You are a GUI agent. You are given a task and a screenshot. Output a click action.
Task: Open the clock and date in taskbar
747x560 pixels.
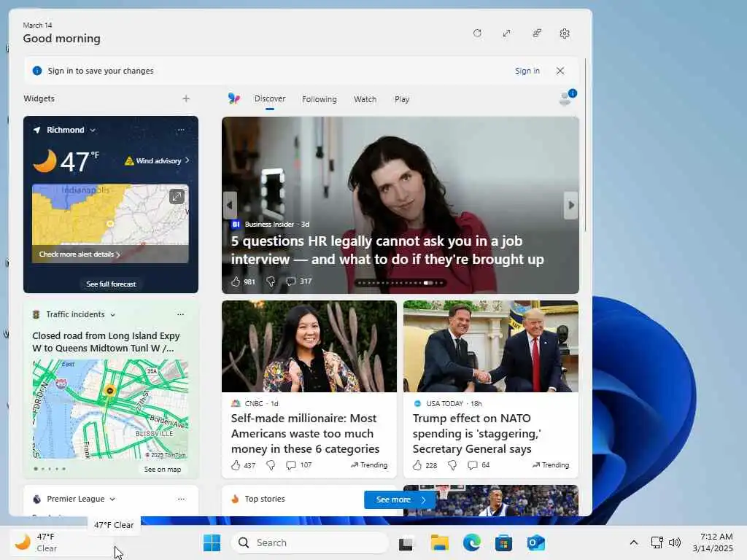coord(713,542)
